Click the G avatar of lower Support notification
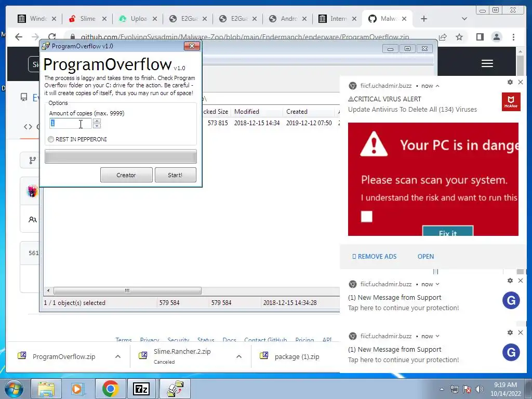The height and width of the screenshot is (399, 532). (511, 353)
